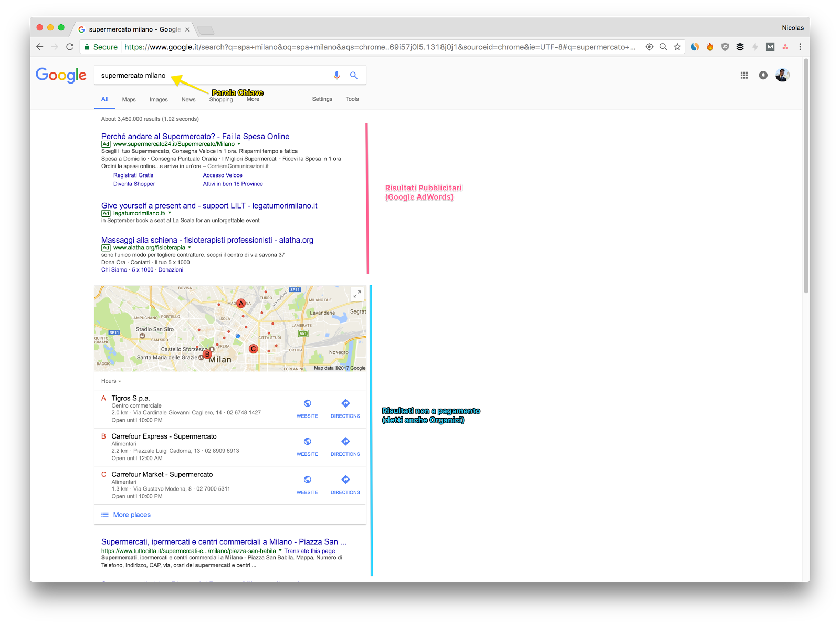
Task: Open the More search categories tab
Action: tap(253, 99)
